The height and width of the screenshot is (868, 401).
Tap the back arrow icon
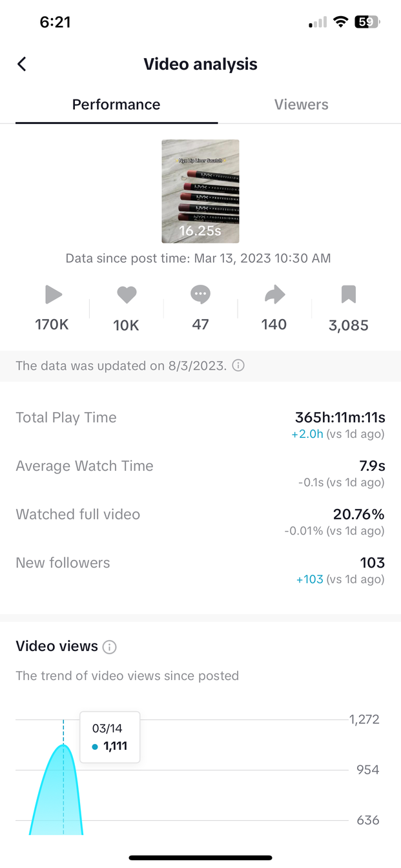click(x=22, y=64)
